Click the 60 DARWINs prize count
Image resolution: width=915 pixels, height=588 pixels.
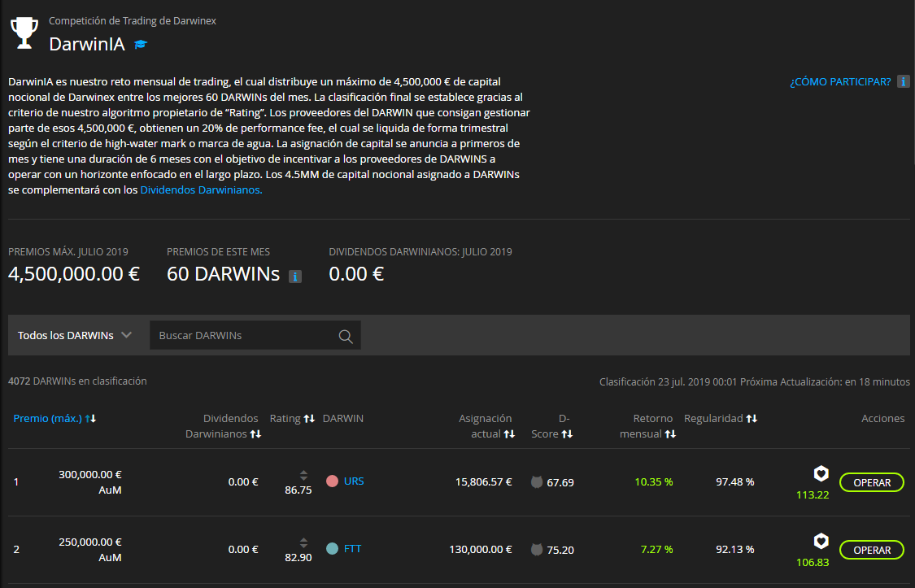(223, 274)
